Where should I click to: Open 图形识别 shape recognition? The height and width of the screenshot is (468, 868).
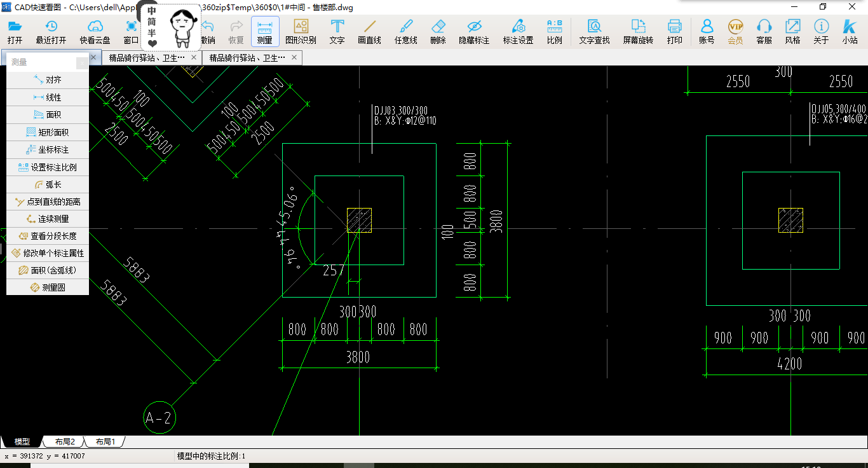coord(301,32)
